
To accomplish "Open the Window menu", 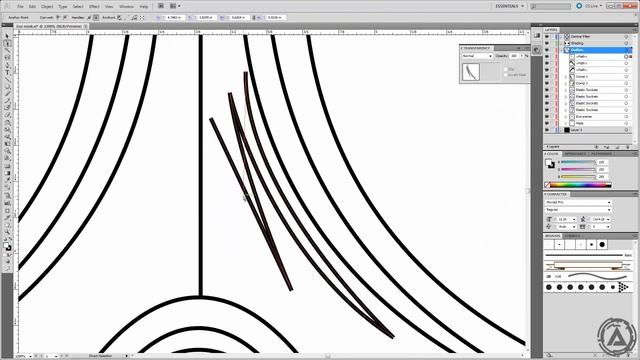I will [x=126, y=7].
